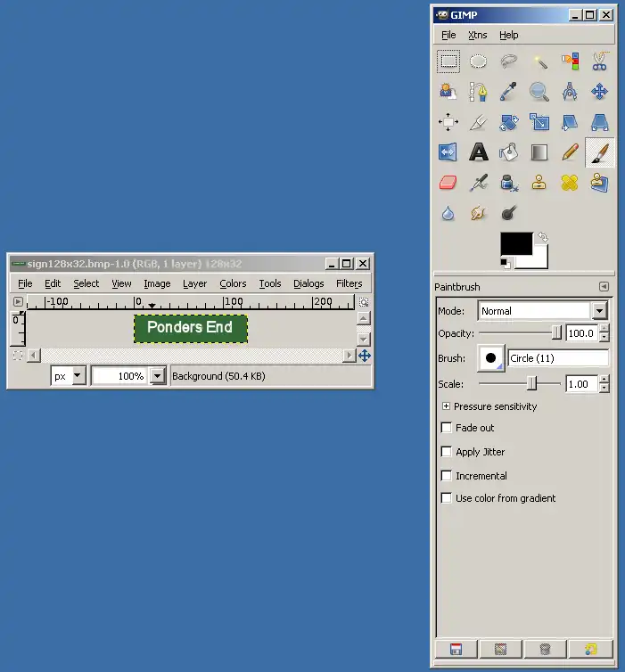Image resolution: width=625 pixels, height=672 pixels.
Task: Select the Pencil tool
Action: [570, 152]
